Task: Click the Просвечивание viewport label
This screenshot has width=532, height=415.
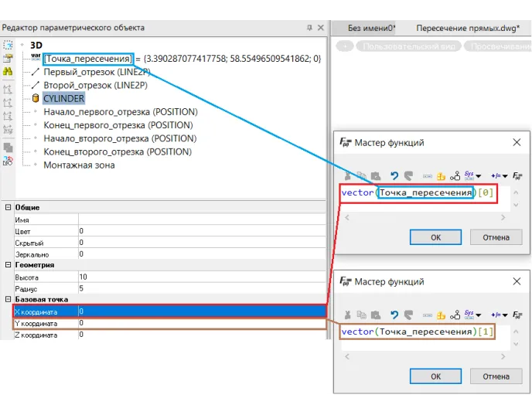Action: tap(498, 46)
